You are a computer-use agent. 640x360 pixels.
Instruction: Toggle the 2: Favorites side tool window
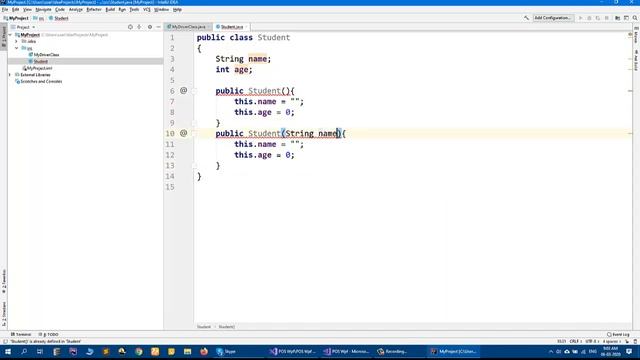pos(4,281)
